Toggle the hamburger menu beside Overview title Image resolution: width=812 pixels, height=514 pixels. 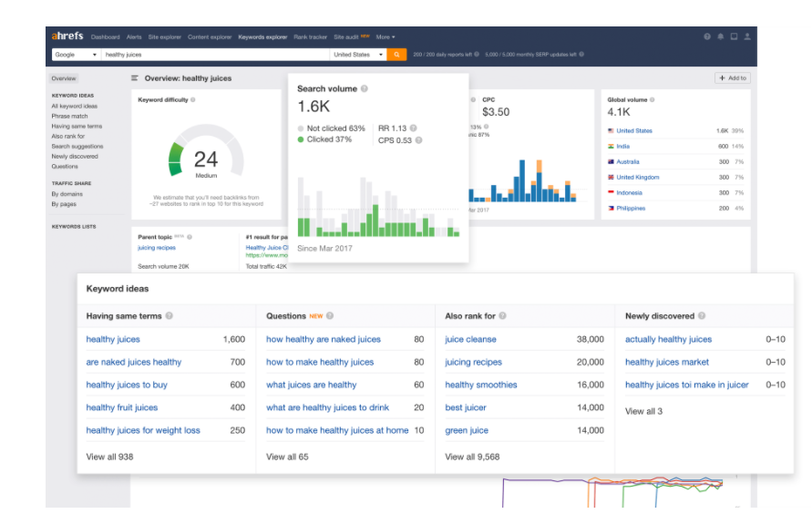[x=135, y=78]
